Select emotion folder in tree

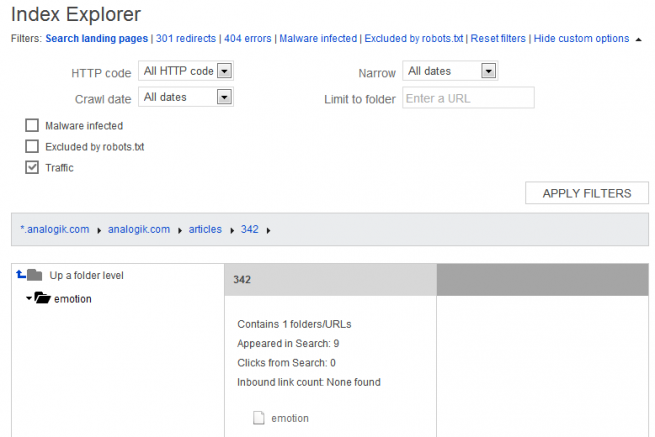click(x=73, y=299)
